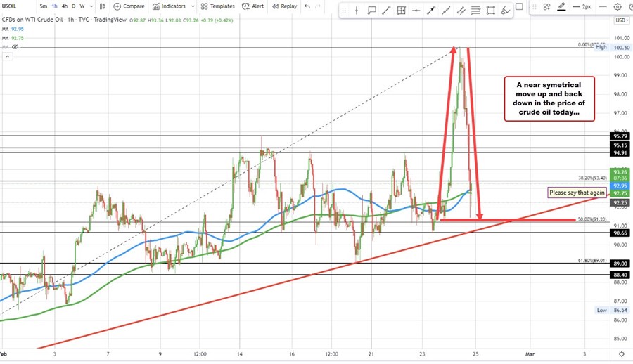This screenshot has height=364, width=633.
Task: Click the current price 93.26 label
Action: tap(620, 175)
